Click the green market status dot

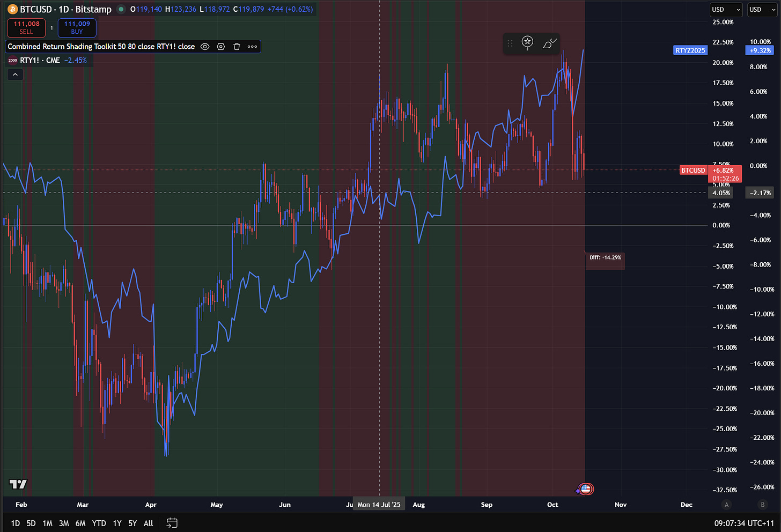click(121, 9)
